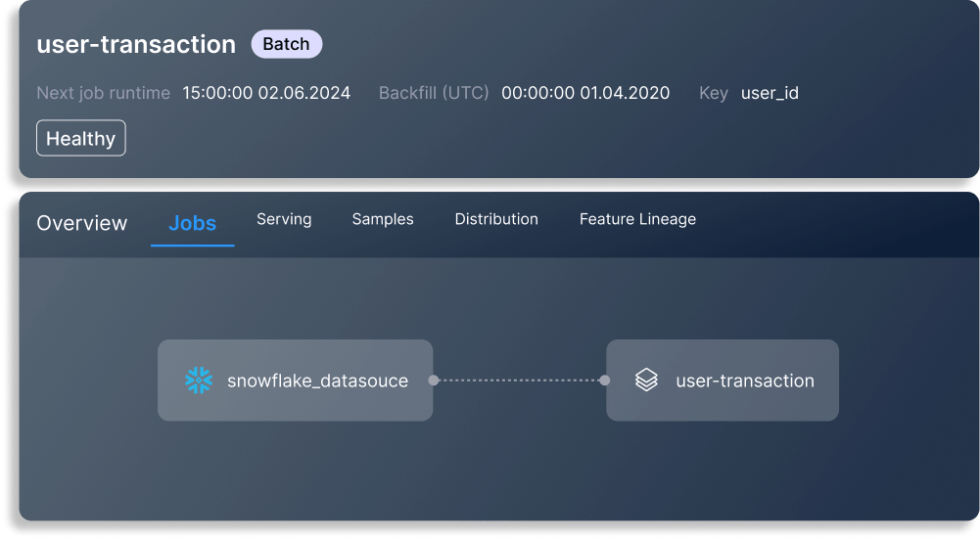The height and width of the screenshot is (539, 980).
Task: Switch to the Serving tab
Action: 284,219
